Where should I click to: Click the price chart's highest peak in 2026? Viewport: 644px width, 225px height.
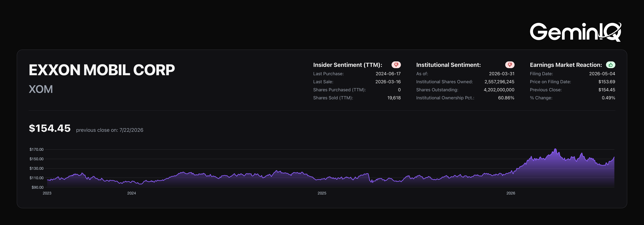[x=555, y=149]
